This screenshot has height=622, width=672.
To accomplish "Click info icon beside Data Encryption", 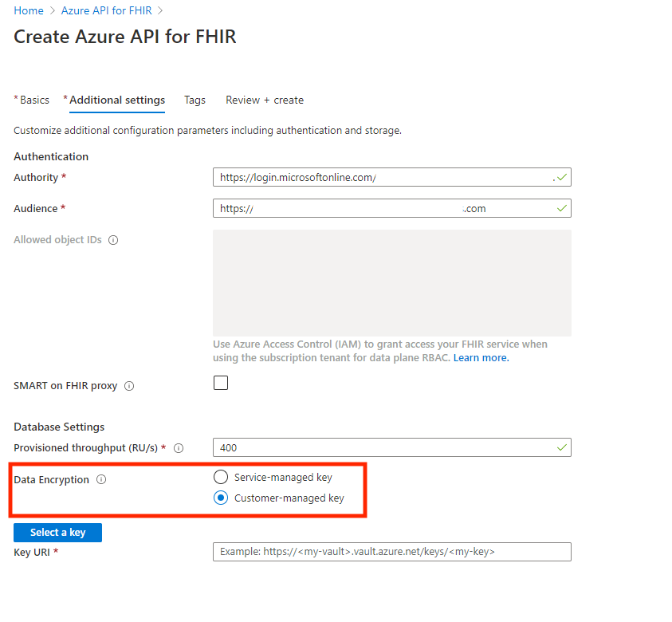I will 101,480.
